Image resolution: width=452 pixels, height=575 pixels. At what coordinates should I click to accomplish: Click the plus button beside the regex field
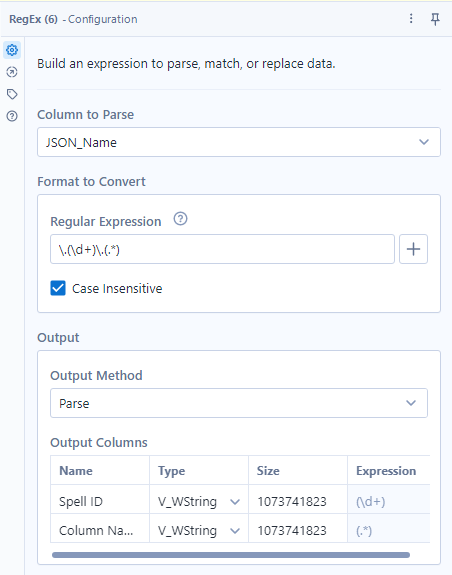pos(413,249)
